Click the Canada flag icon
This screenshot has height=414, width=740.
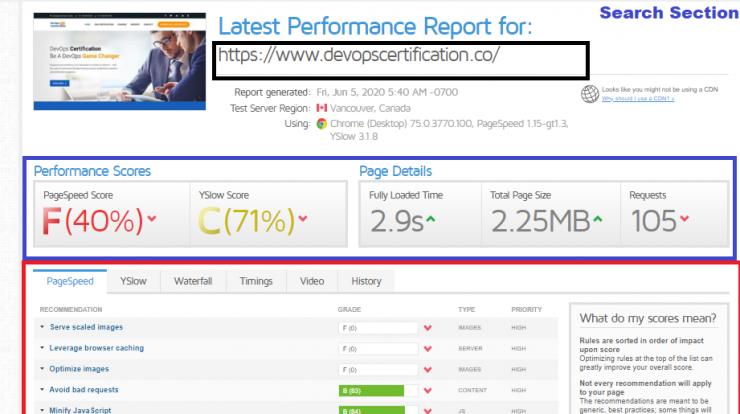(321, 108)
